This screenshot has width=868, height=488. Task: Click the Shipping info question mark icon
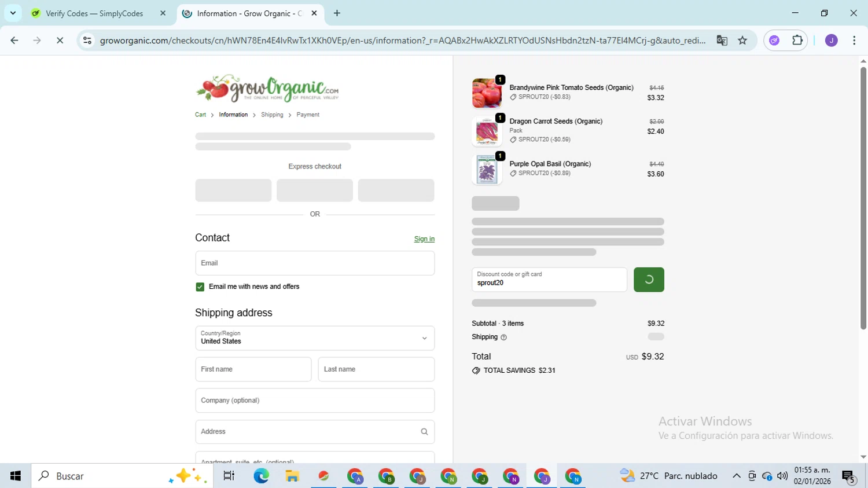click(x=503, y=337)
